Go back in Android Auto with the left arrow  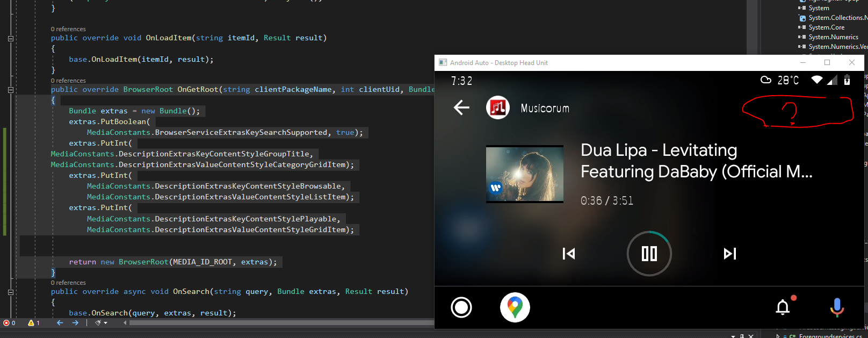[x=461, y=107]
